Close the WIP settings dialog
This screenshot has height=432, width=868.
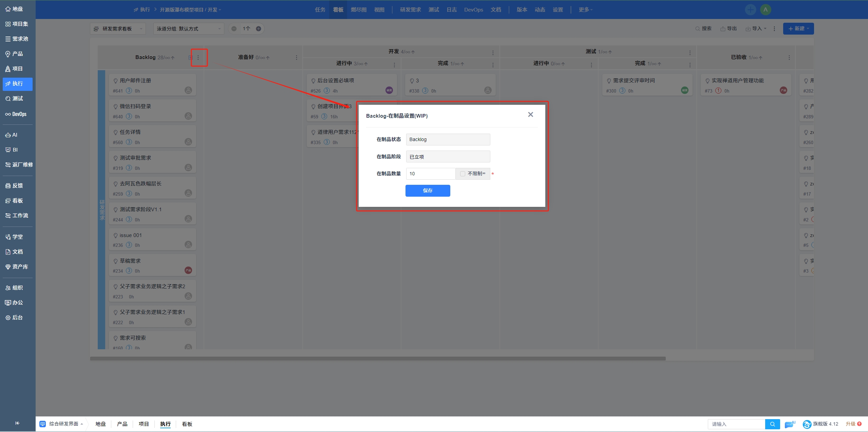click(530, 115)
